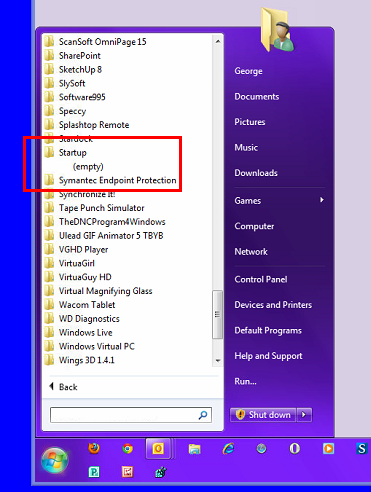This screenshot has width=371, height=492.
Task: Click the Shut down button
Action: click(263, 415)
